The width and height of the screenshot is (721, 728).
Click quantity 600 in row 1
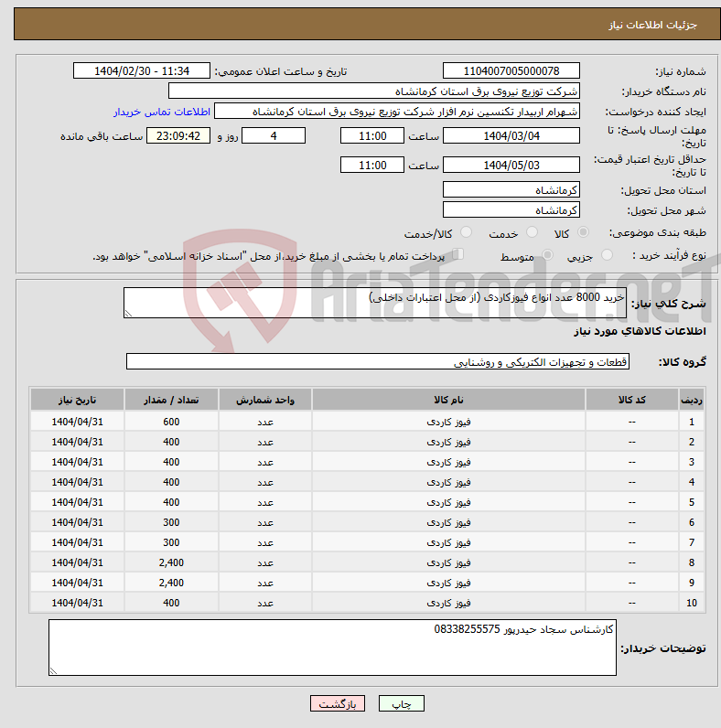171,422
